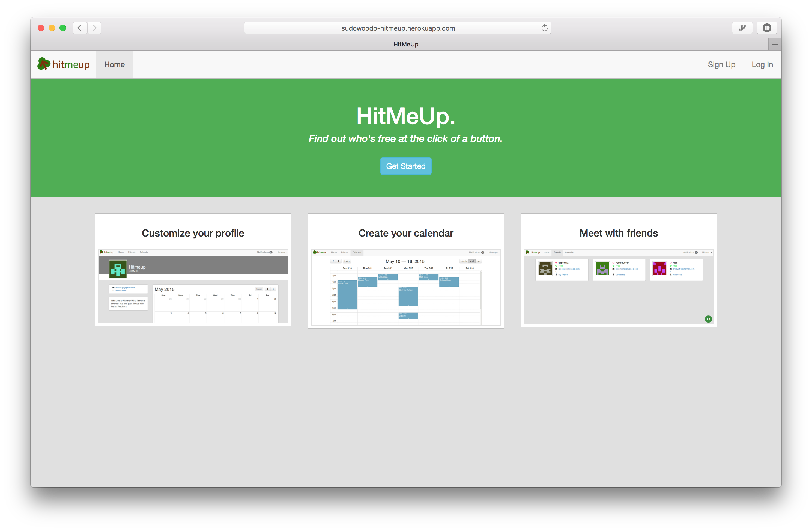Open the Meet with friends screenshot
812x531 pixels.
[618, 286]
